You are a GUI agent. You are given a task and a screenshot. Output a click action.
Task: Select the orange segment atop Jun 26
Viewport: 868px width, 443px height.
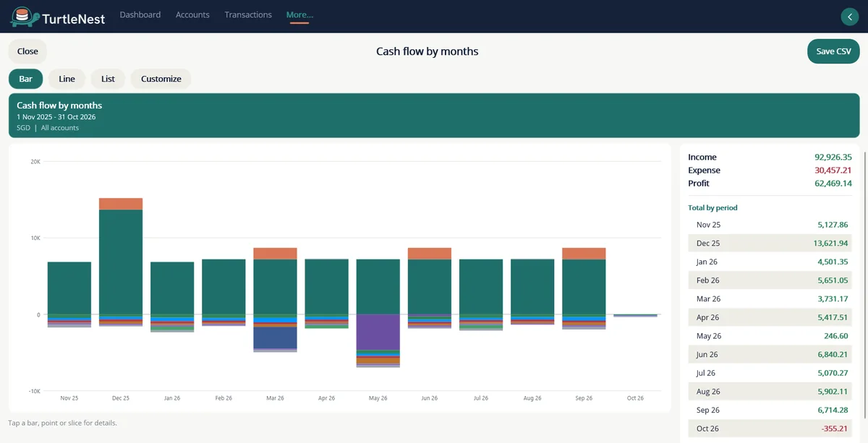point(430,254)
